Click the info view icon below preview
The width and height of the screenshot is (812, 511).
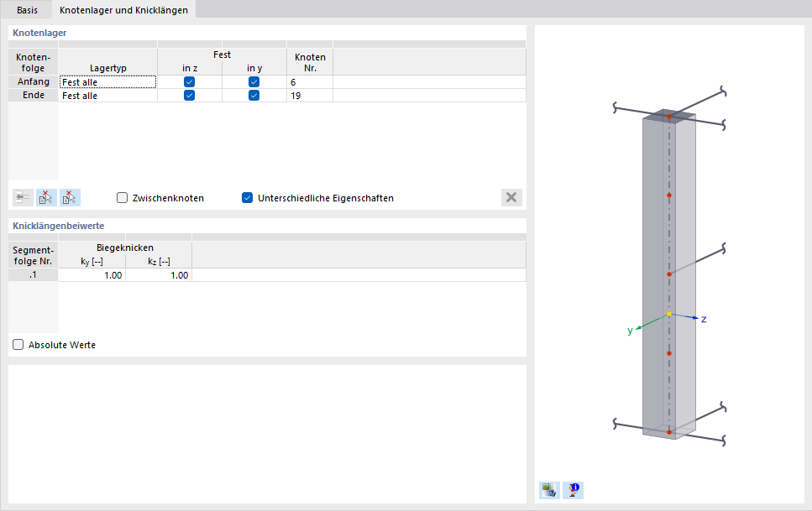pos(574,490)
